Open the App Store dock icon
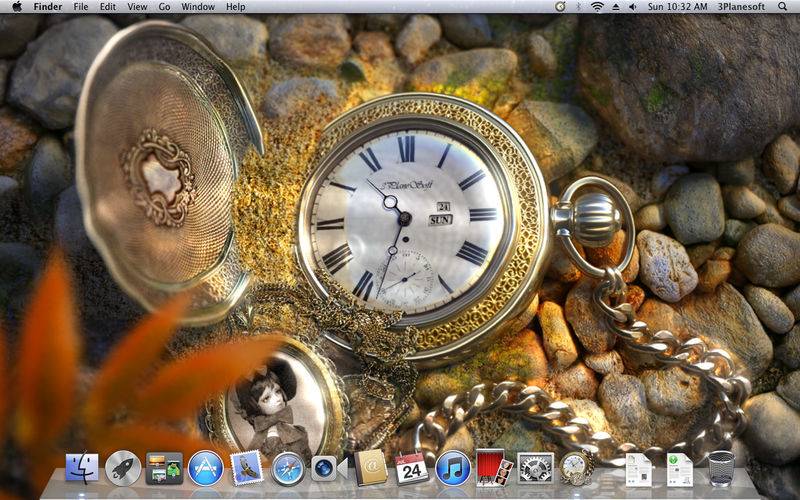Viewport: 800px width, 500px height. coord(205,468)
